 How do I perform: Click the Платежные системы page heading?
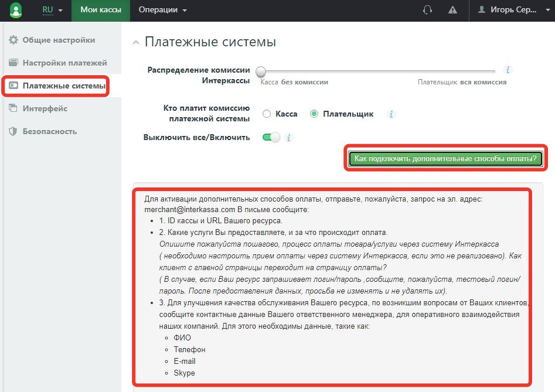[210, 42]
